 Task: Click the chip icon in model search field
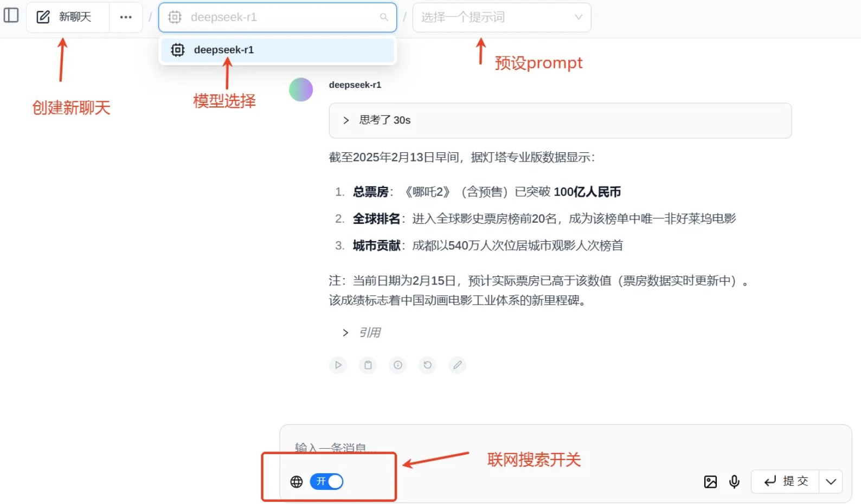coord(175,17)
